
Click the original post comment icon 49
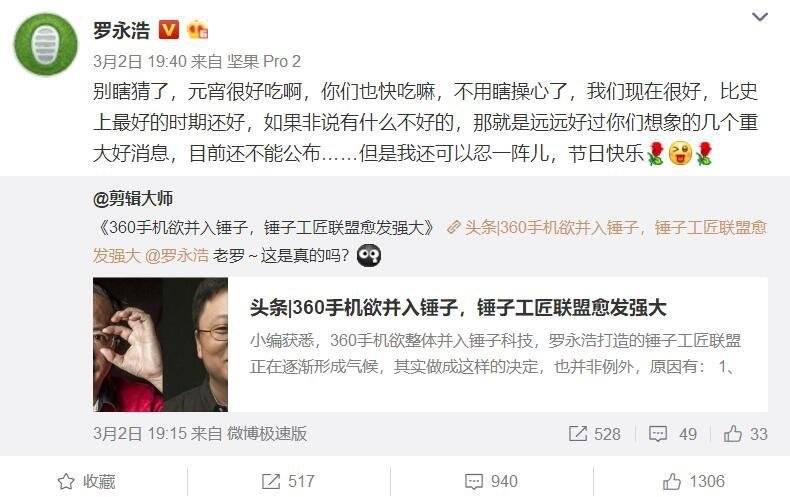[x=673, y=434]
